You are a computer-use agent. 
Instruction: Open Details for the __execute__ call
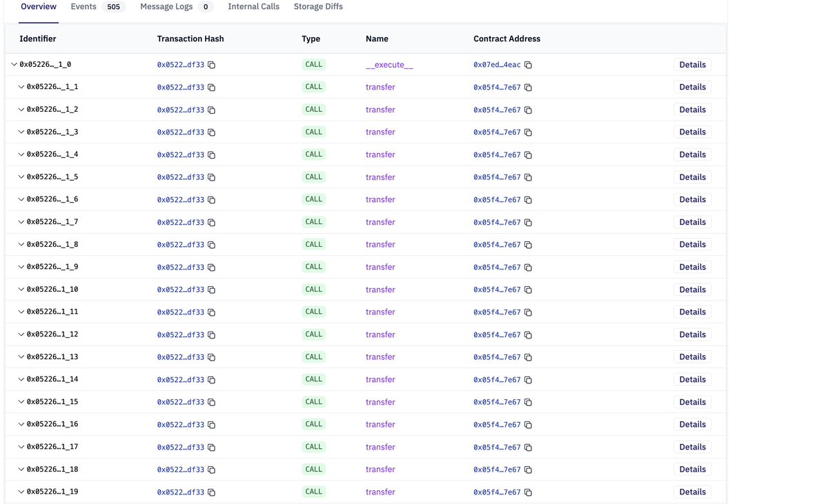tap(692, 65)
